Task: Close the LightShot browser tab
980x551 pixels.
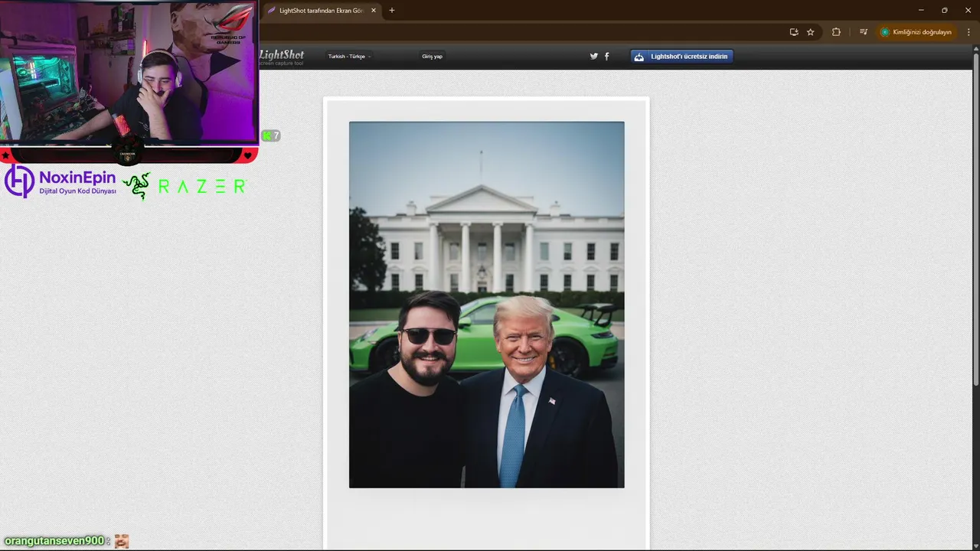Action: click(x=374, y=11)
